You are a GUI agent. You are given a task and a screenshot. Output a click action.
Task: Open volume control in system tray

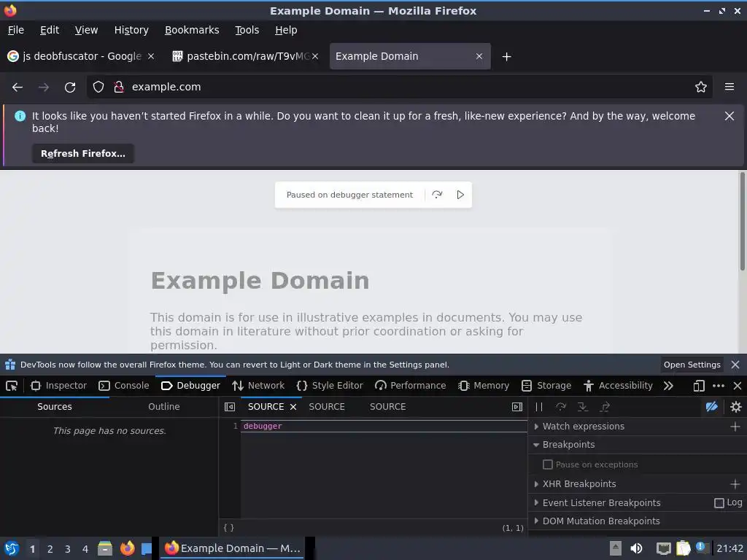[x=636, y=548]
